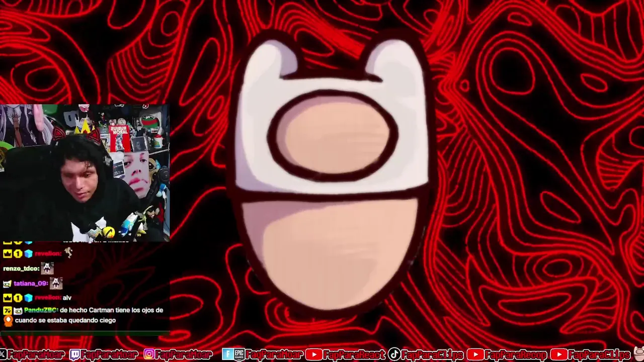
Task: Click the cat emote posted by renzo_tdco
Action: point(47,268)
